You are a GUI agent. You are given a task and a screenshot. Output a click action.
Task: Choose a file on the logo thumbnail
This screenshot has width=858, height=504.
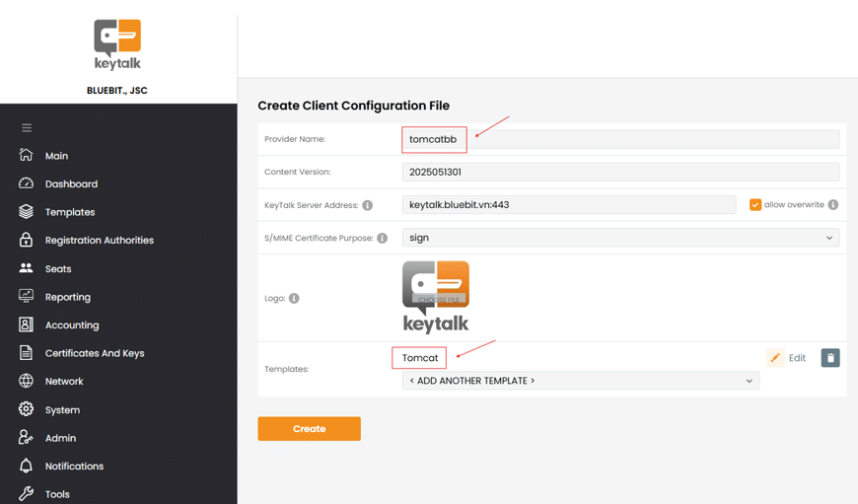point(436,298)
